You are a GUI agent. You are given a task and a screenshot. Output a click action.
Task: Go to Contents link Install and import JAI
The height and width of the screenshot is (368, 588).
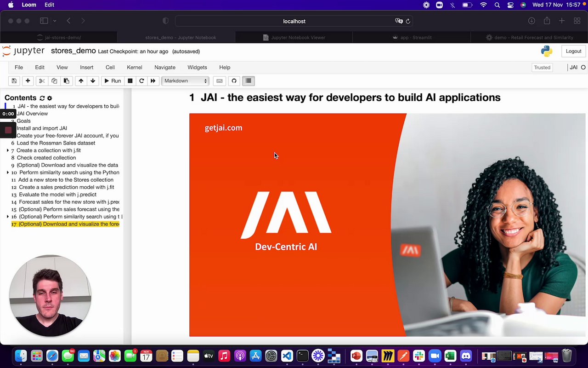click(42, 128)
